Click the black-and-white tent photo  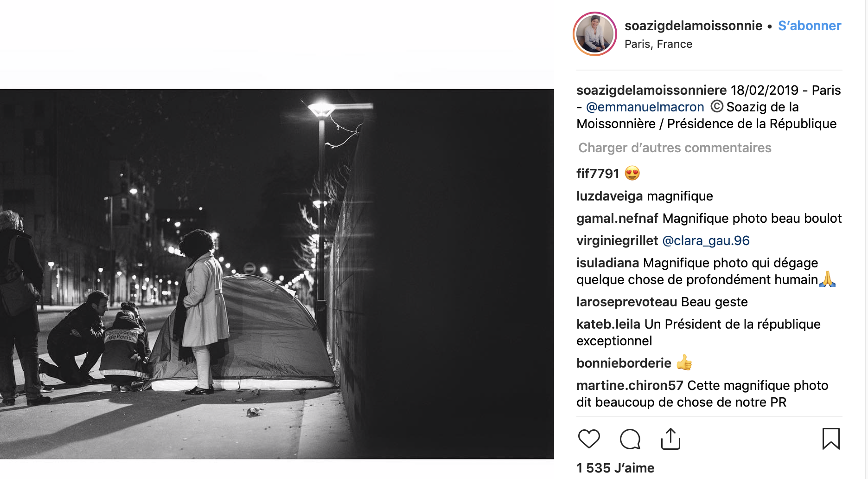277,274
